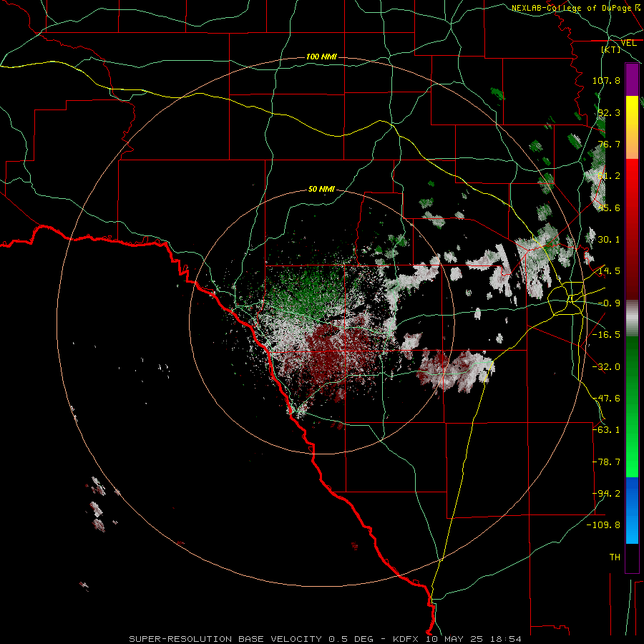644x644 pixels.
Task: Click the 50 NMI range ring label
Action: coord(321,189)
